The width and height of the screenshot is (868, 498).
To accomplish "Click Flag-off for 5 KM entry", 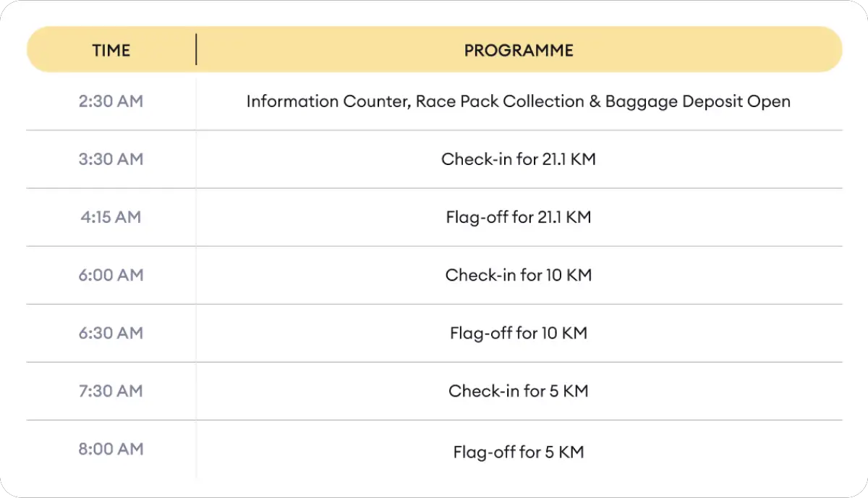I will tap(519, 452).
